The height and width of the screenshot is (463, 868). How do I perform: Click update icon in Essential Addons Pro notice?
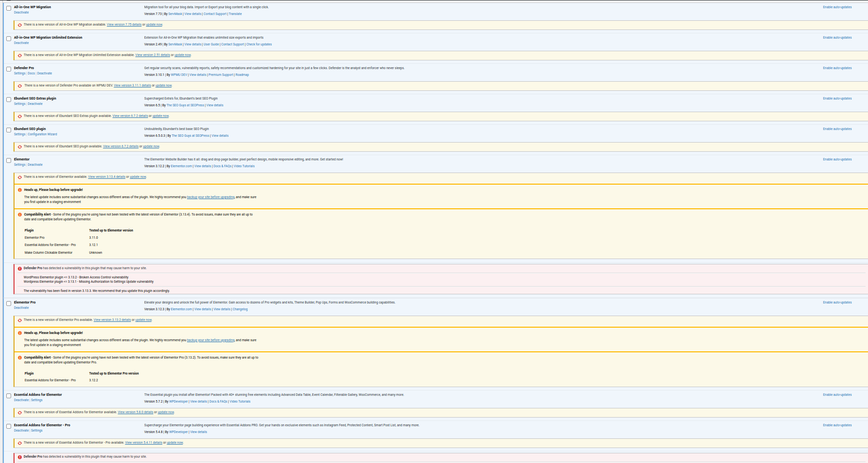tap(20, 443)
